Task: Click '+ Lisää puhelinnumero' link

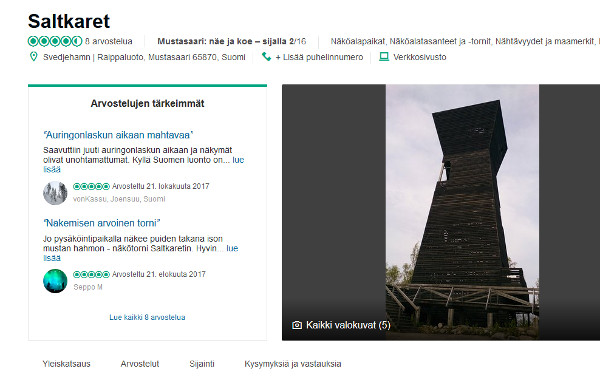Action: point(319,57)
